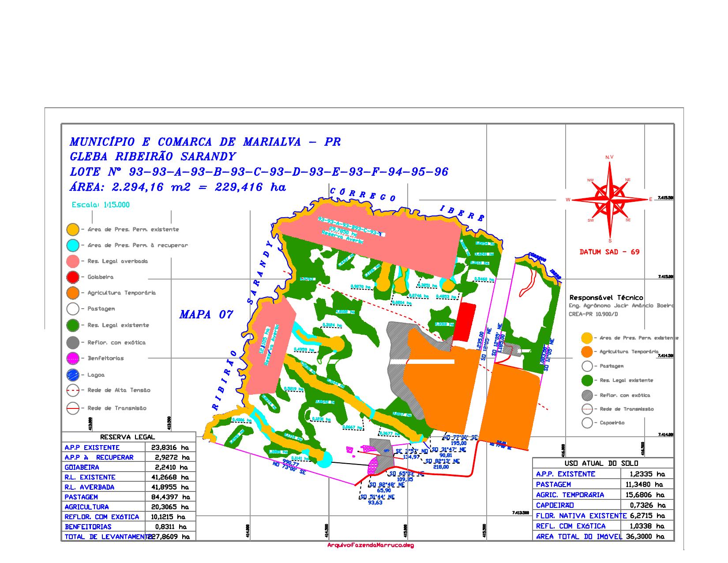This screenshot has width=728, height=563.
Task: Click the 'USO ATUAL DO SOLO' table header
Action: (603, 464)
